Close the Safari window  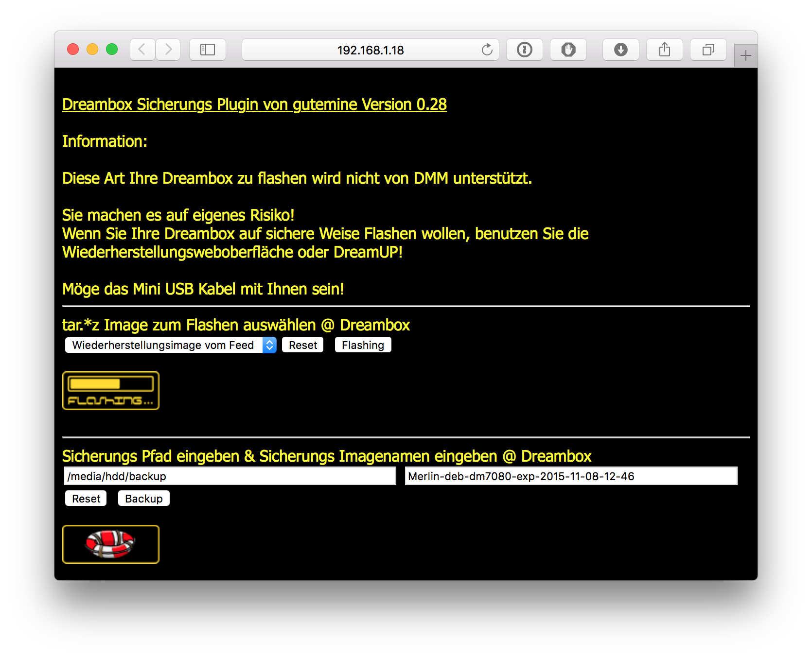coord(73,49)
